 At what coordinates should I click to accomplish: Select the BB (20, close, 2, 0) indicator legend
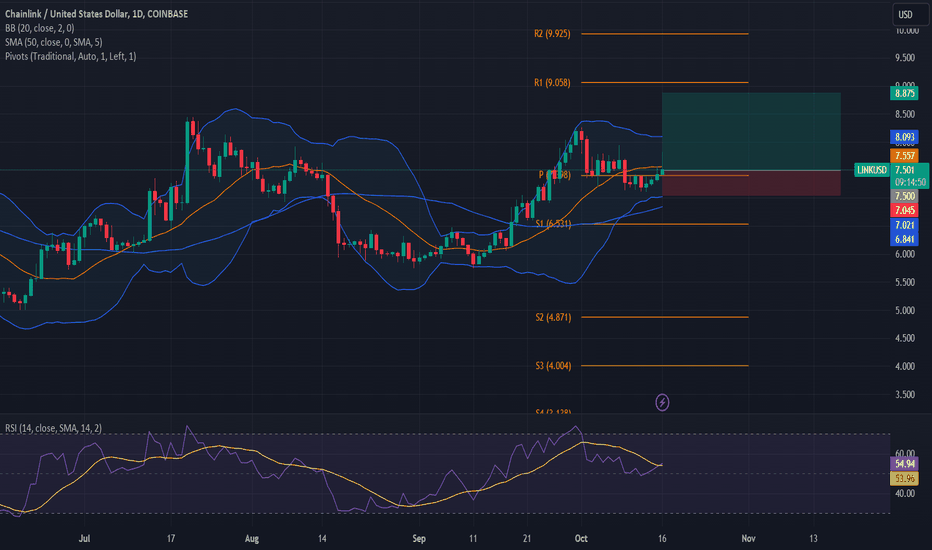[x=40, y=28]
